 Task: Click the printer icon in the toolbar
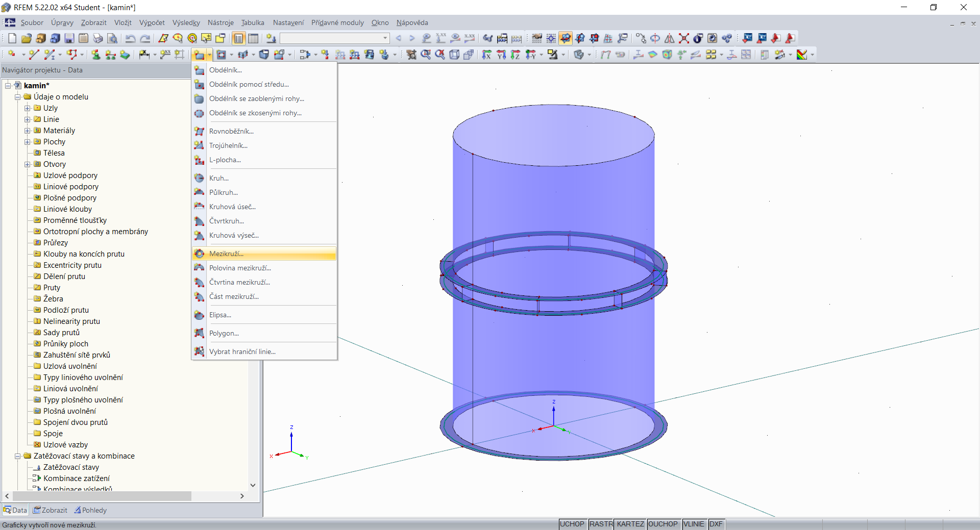[98, 38]
